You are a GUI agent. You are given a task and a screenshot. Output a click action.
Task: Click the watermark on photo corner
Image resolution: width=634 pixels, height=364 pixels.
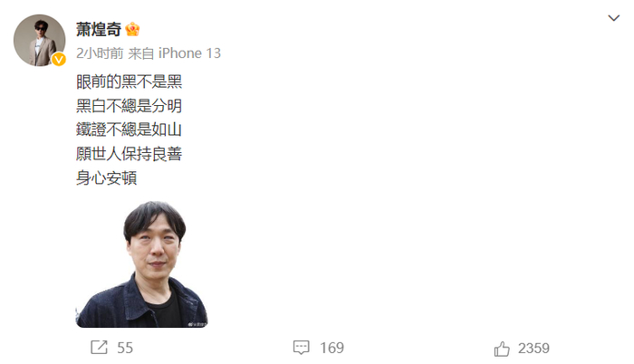click(x=197, y=324)
